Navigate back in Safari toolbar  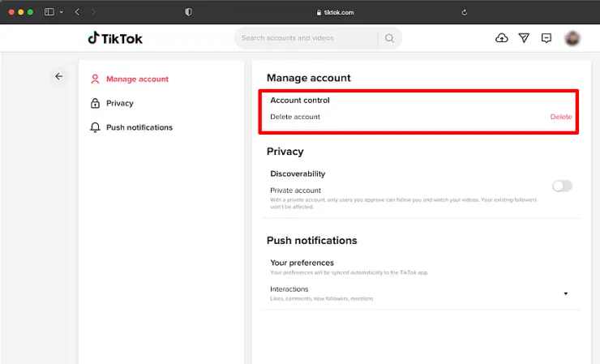77,12
